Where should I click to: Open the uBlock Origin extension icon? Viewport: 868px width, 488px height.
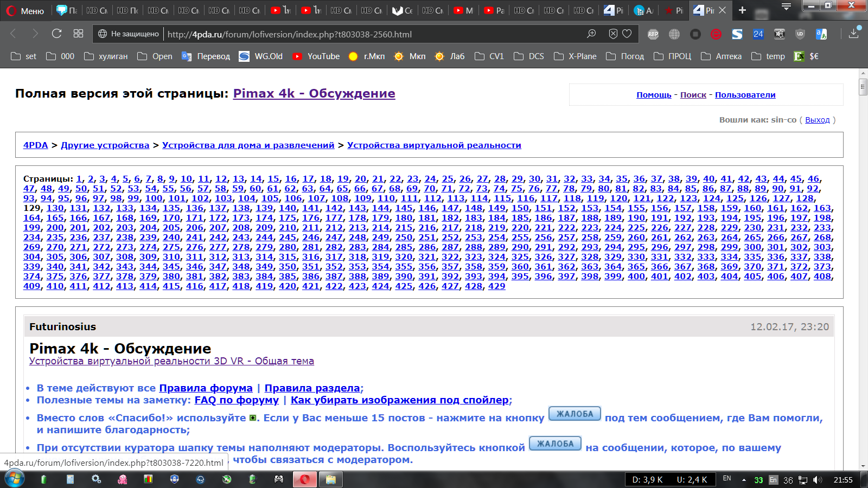click(x=800, y=34)
